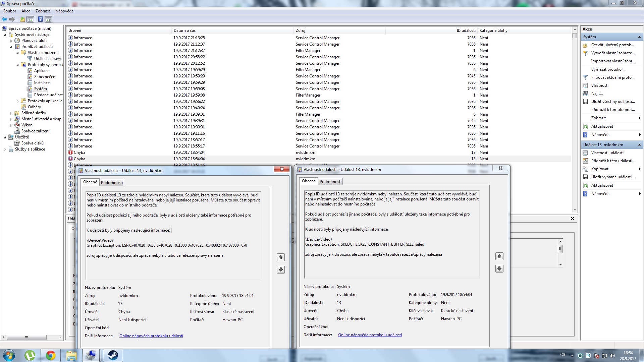Click the down arrow in right event dialog
The width and height of the screenshot is (644, 362).
499,268
